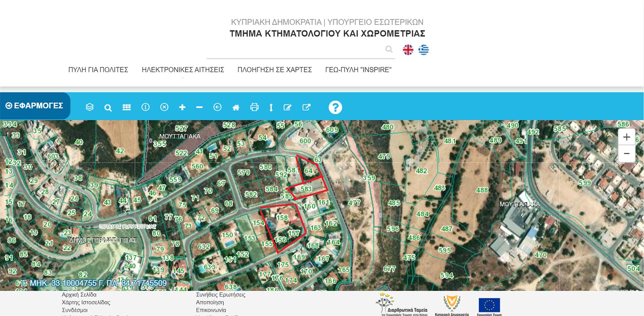Go back to previous map extent

click(217, 107)
